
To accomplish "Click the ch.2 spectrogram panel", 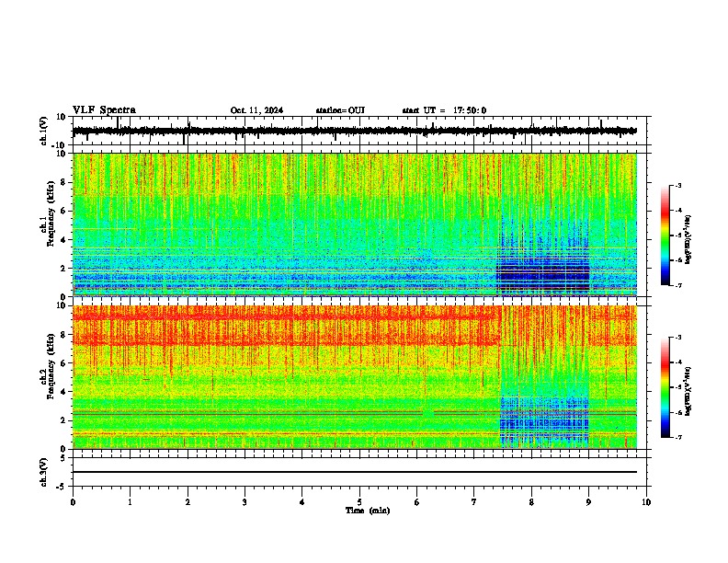I will pos(355,377).
